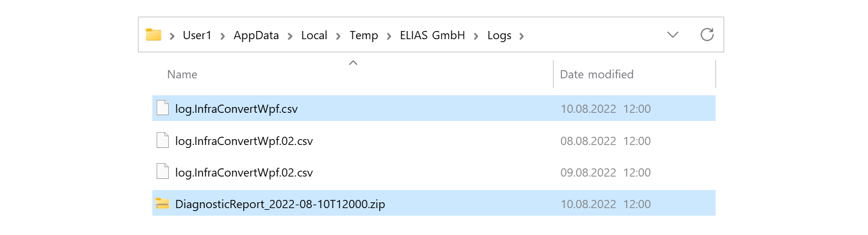
Task: Click the file icon of log.InfraConvertWpf.csv
Action: tap(163, 108)
